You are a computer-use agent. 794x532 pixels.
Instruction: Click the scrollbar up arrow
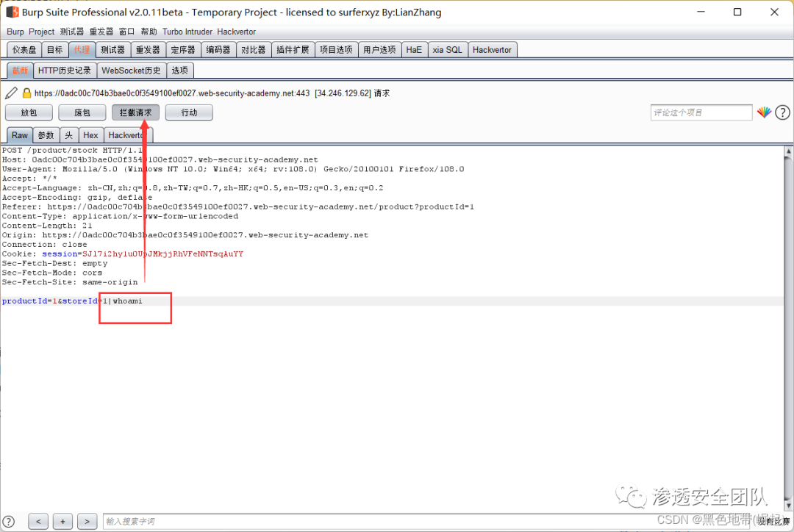click(788, 151)
